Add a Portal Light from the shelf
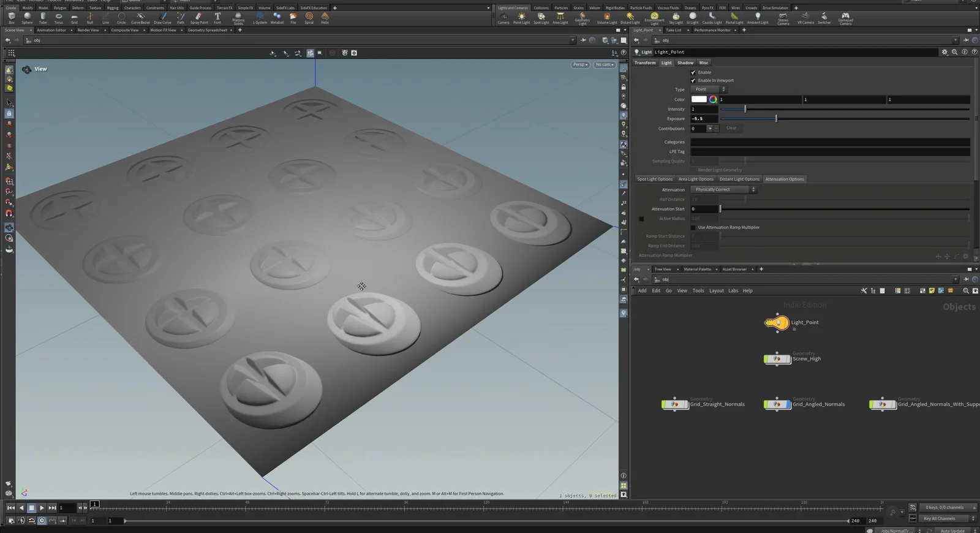This screenshot has width=980, height=533. pos(734,18)
